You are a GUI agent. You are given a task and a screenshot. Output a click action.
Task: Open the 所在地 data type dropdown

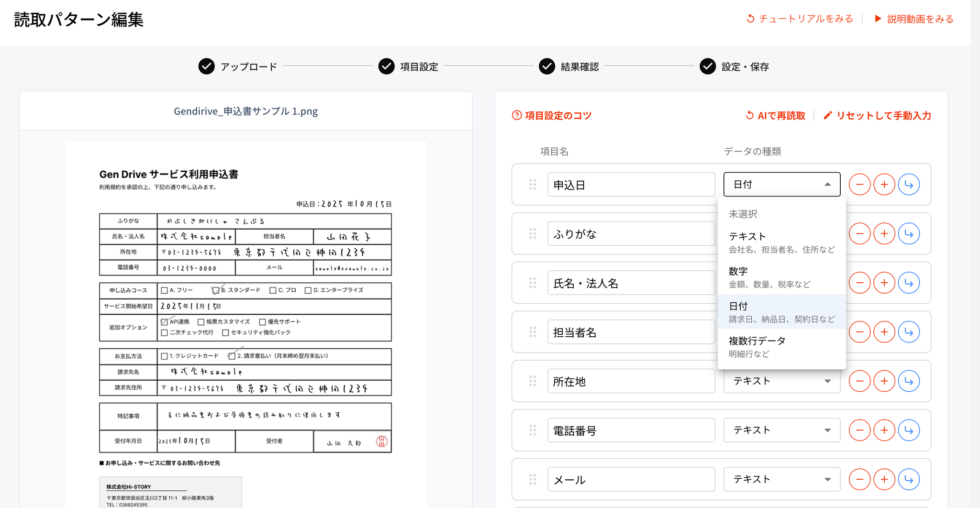[x=781, y=381]
